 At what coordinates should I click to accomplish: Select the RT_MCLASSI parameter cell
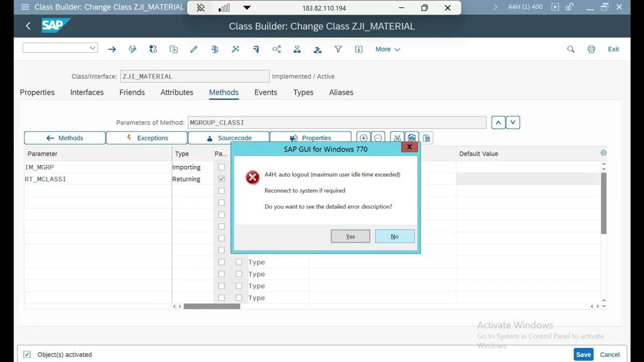pyautogui.click(x=98, y=179)
